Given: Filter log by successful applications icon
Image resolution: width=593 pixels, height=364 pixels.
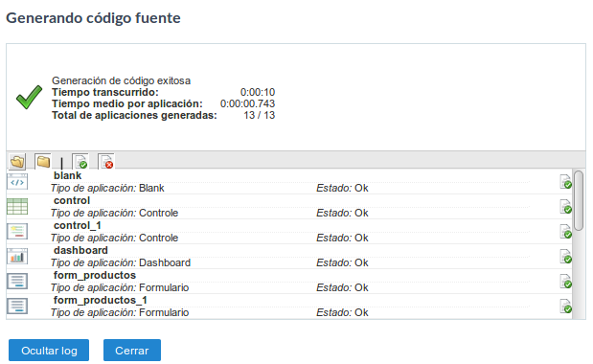Looking at the screenshot, I should click(x=80, y=161).
